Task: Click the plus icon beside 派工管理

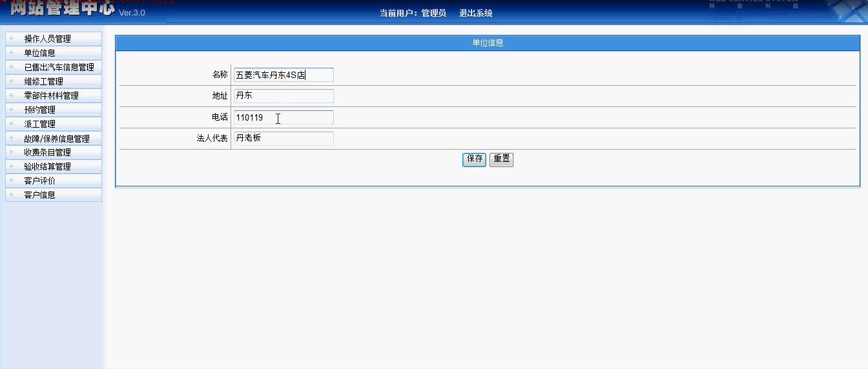Action: [x=11, y=123]
